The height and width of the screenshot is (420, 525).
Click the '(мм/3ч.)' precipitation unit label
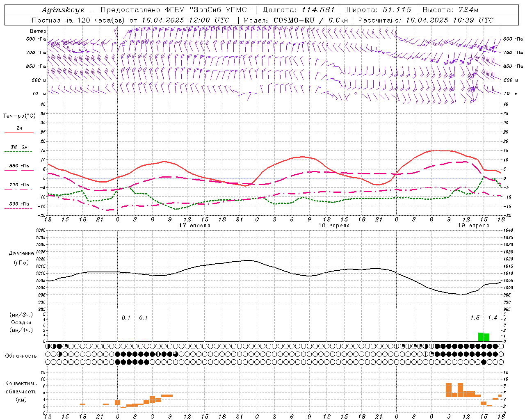[21, 315]
